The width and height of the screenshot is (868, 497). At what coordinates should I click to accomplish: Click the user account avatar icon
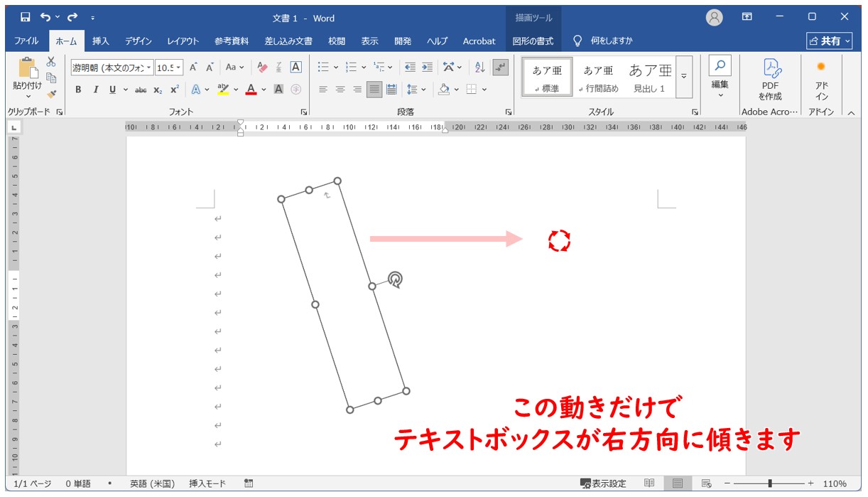point(715,18)
